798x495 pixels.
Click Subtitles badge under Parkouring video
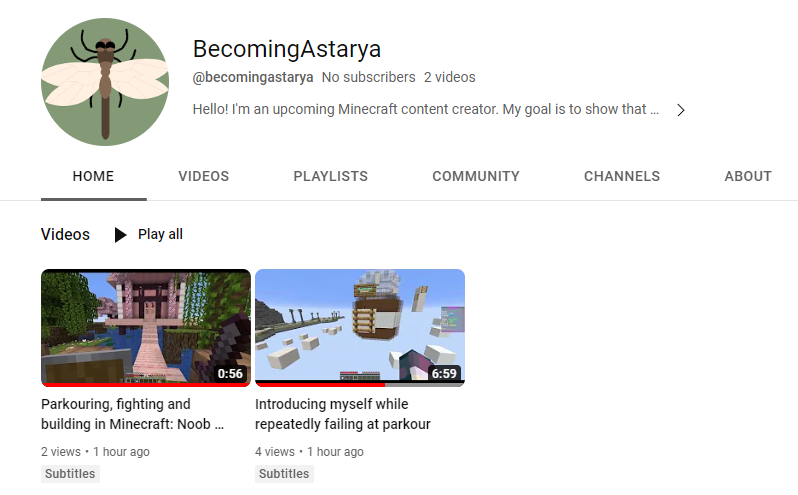70,474
